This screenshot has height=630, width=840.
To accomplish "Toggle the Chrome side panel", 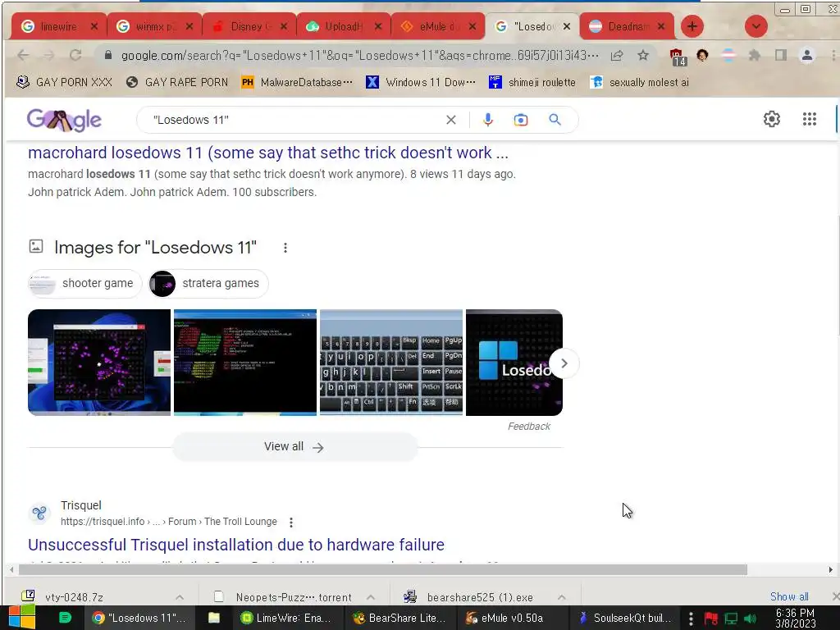I will coord(781,55).
